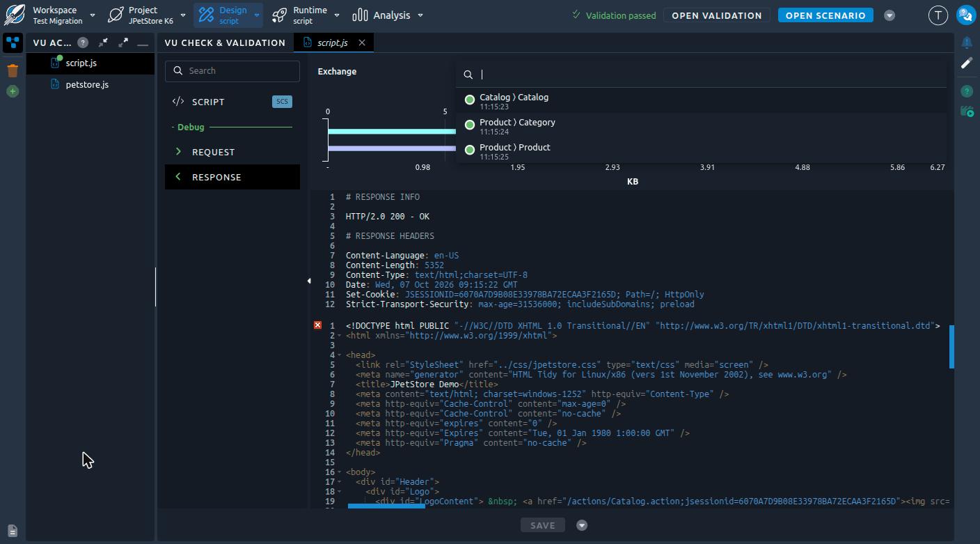Screen dimensions: 980x544
Task: Click the pencil edit icon in right sidebar
Action: [967, 63]
